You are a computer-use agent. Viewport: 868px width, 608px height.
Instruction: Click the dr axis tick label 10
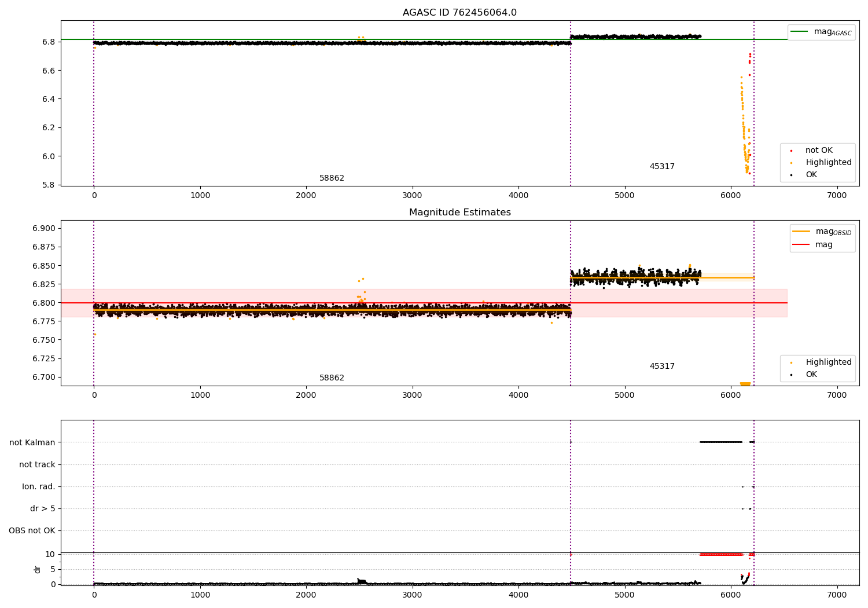[x=50, y=555]
